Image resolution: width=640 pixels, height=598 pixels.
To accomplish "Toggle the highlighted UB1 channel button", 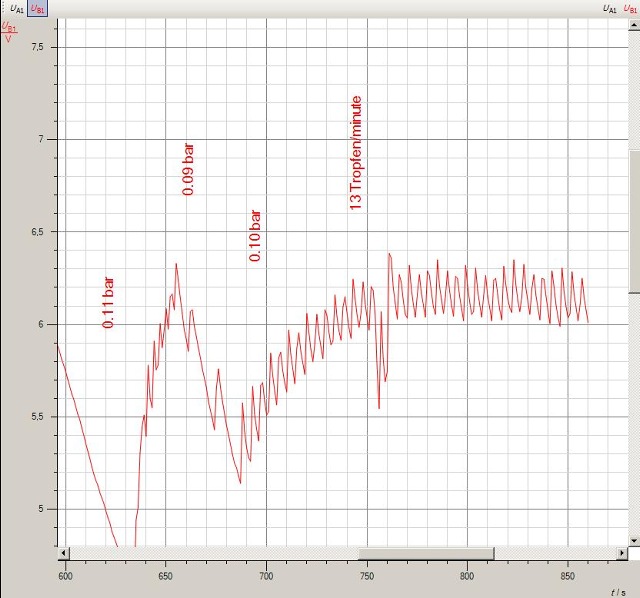I will click(37, 9).
